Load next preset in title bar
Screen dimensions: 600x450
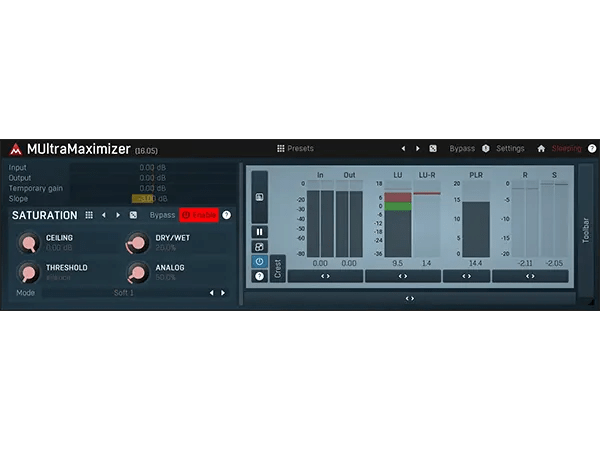[x=417, y=148]
